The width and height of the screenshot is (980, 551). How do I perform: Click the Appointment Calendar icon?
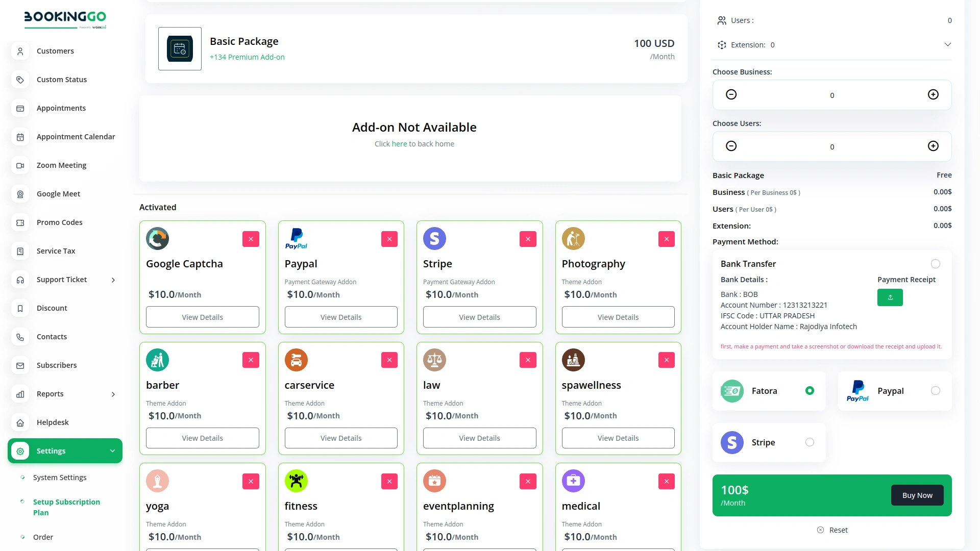(20, 137)
